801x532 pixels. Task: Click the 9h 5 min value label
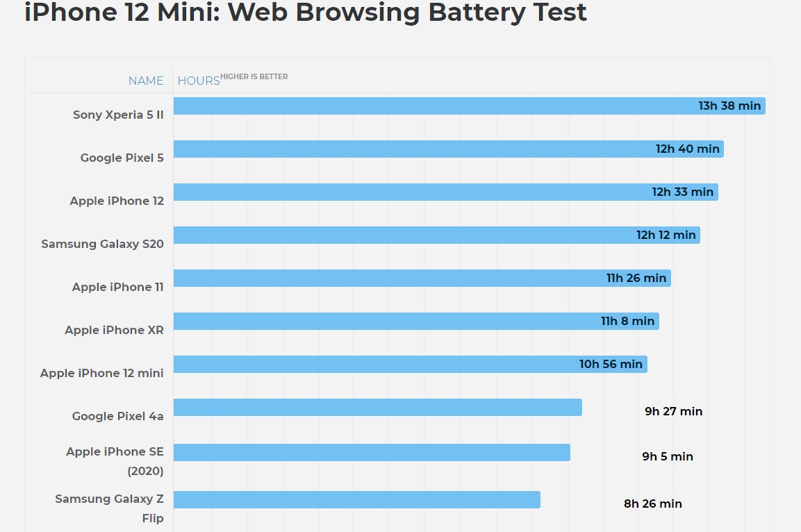[x=668, y=456]
